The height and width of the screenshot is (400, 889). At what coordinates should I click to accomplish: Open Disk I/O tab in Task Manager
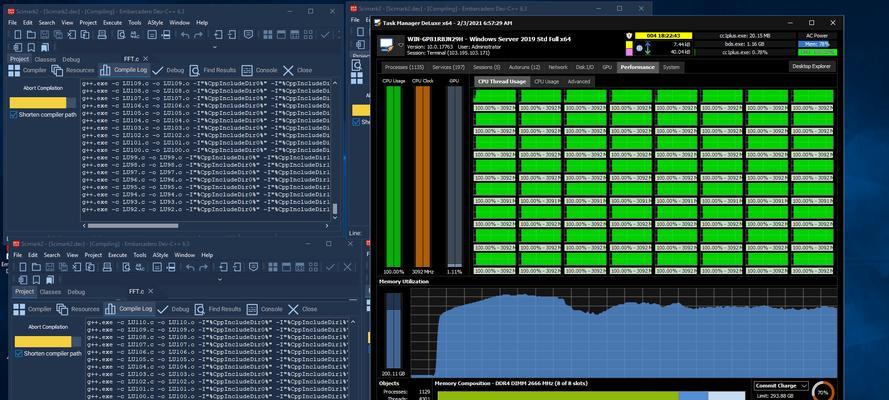coord(585,67)
